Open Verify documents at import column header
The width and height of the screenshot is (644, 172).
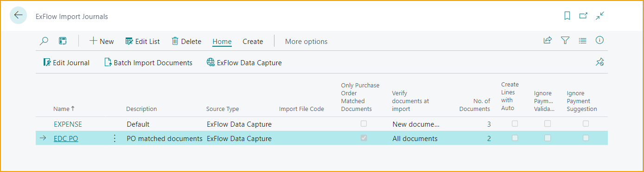pos(411,101)
